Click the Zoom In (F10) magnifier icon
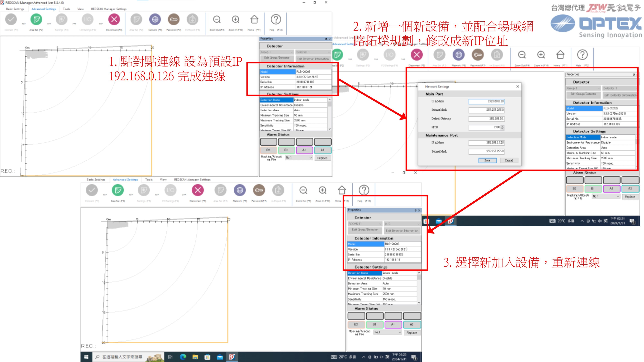The height and width of the screenshot is (362, 644). pyautogui.click(x=236, y=19)
